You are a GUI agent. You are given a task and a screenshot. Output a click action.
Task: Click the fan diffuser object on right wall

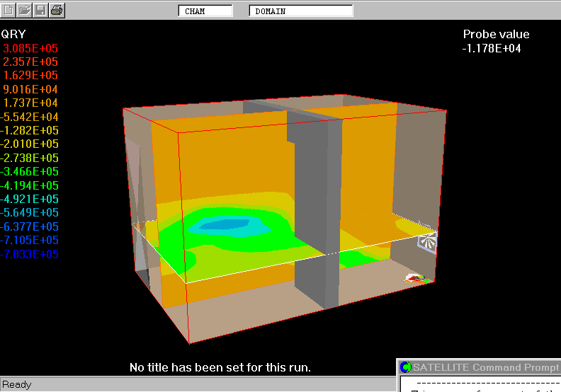pyautogui.click(x=428, y=241)
